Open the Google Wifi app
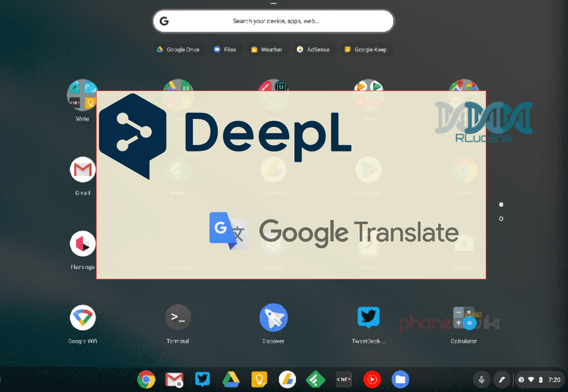 [x=83, y=318]
